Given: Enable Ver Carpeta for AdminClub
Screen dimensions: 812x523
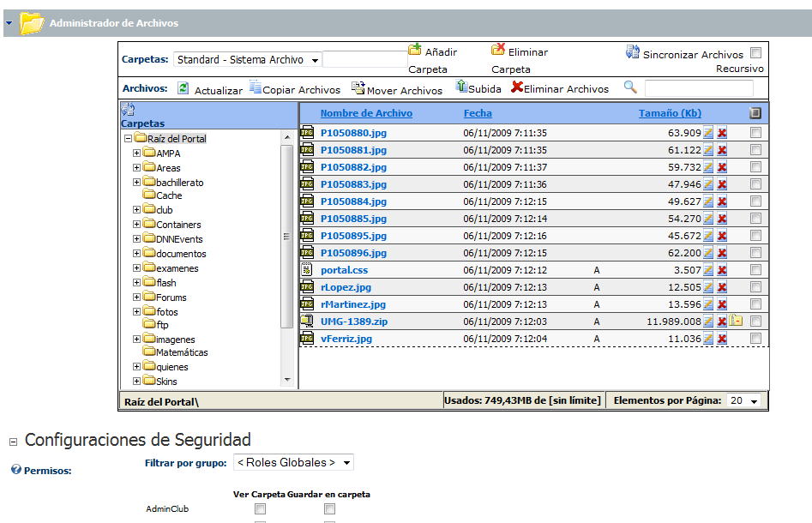Looking at the screenshot, I should (260, 509).
